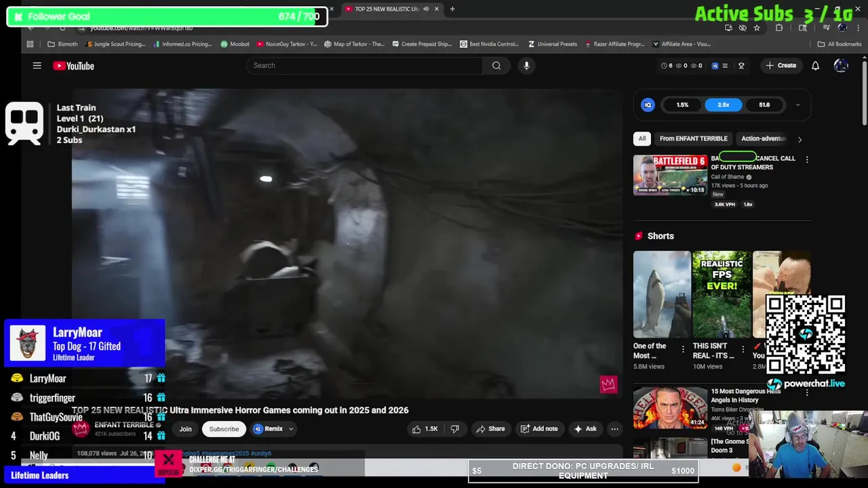Click the search magnifier button
Viewport: 868px width, 488px height.
pyautogui.click(x=496, y=66)
